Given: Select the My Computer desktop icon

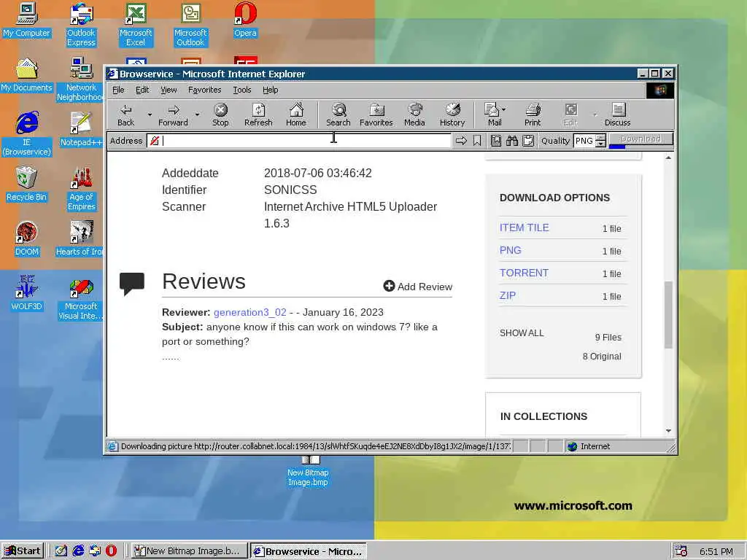Looking at the screenshot, I should (x=27, y=20).
